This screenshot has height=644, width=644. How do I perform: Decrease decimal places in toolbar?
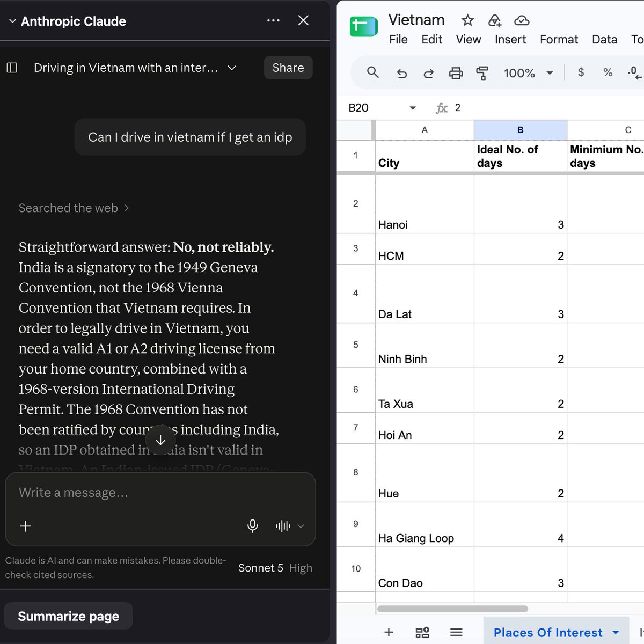pyautogui.click(x=634, y=72)
